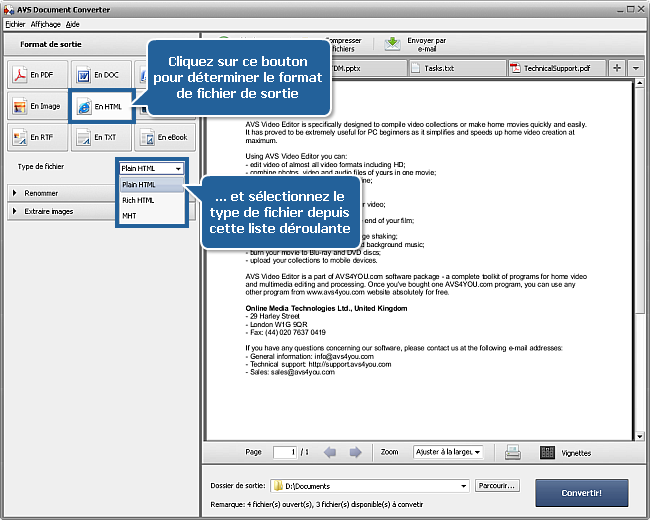Click the Envoyer par e-mail icon
This screenshot has width=650, height=520.
(394, 44)
